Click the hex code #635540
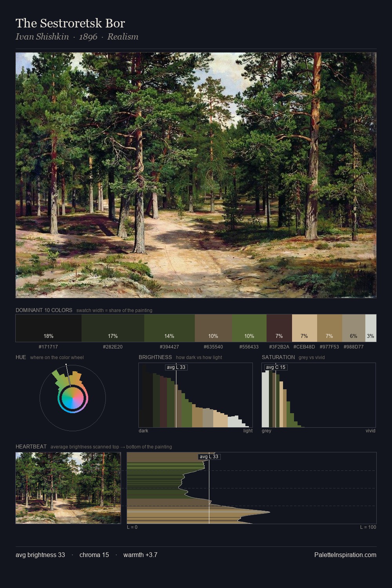The image size is (392, 588). click(x=213, y=347)
